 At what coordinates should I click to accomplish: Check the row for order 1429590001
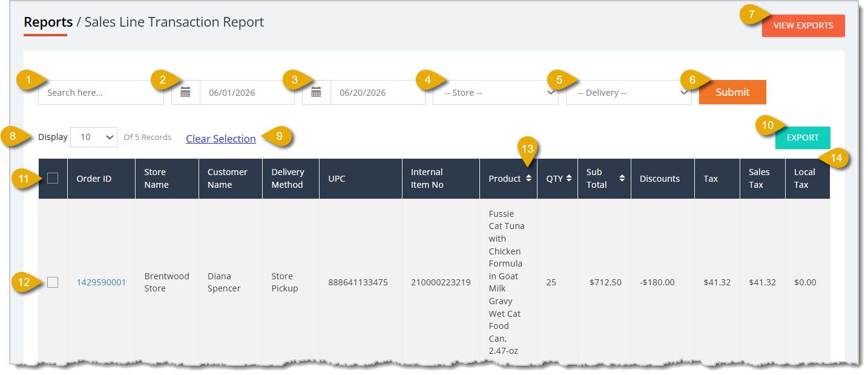[53, 282]
